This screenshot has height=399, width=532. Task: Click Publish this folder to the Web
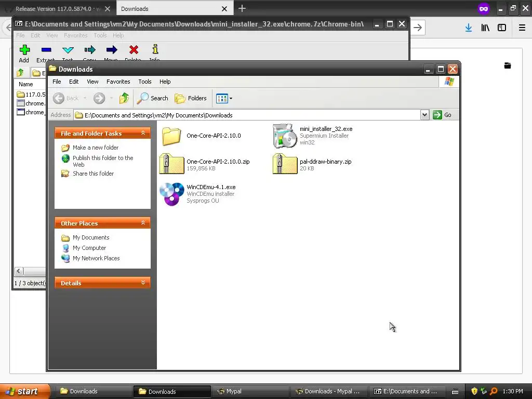point(103,161)
